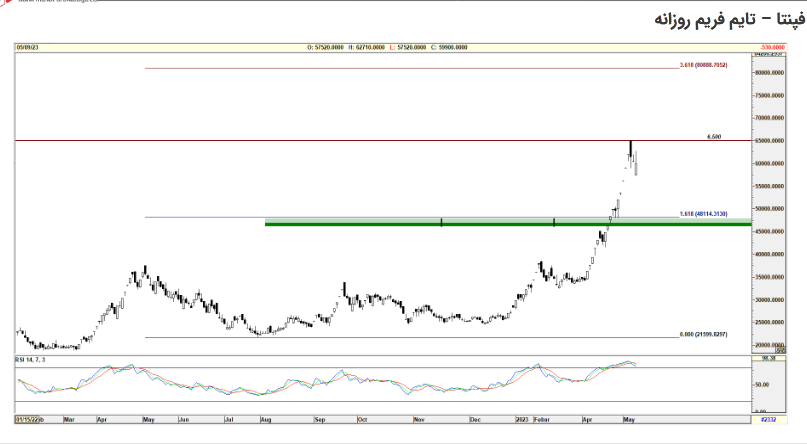This screenshot has height=444, width=807.
Task: Select the Oct label on time axis
Action: (361, 421)
